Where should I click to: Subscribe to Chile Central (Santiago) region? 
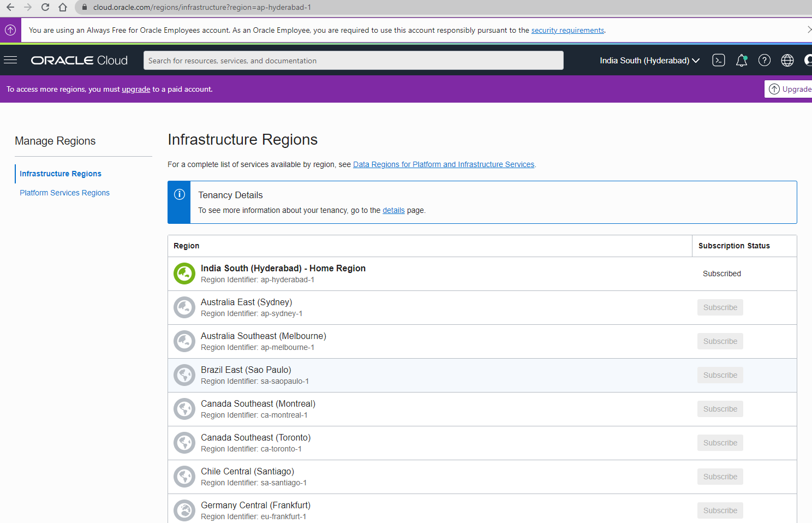click(x=720, y=477)
